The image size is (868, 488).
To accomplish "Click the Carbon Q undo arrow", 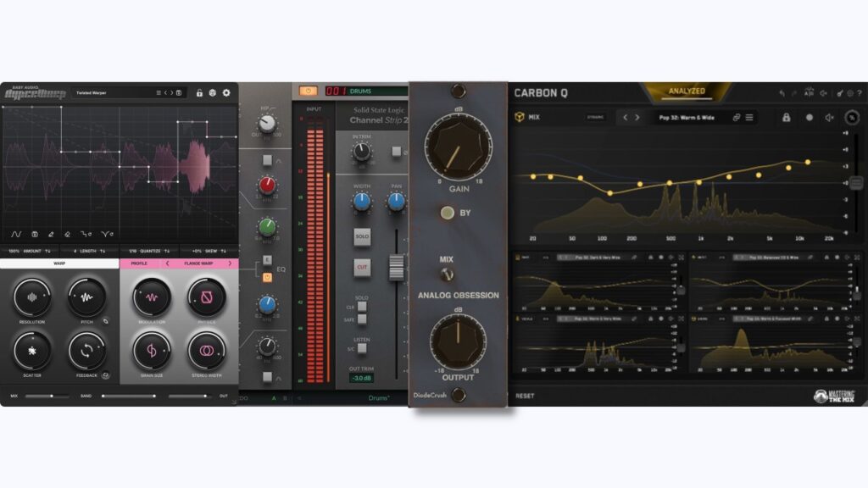I will coord(782,93).
